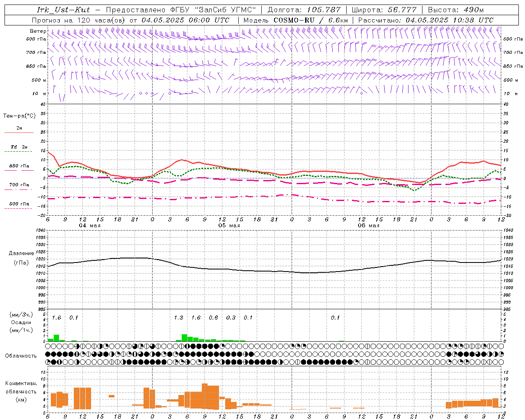Click the 'Модель COSMO-RU / 6.6км' model label

pyautogui.click(x=296, y=20)
